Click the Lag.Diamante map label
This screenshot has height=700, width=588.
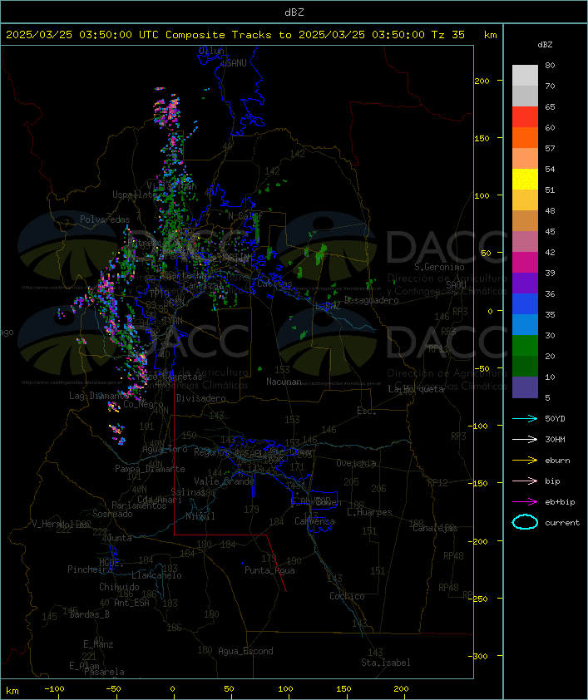[99, 396]
